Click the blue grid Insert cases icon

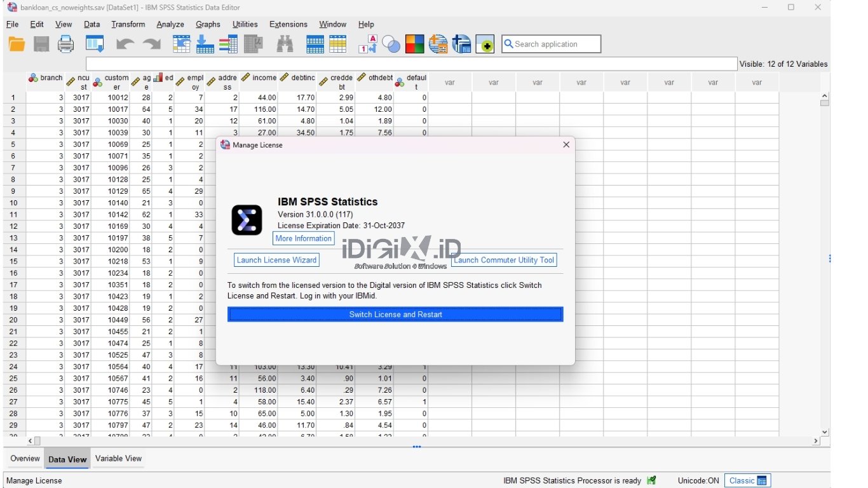pos(315,44)
